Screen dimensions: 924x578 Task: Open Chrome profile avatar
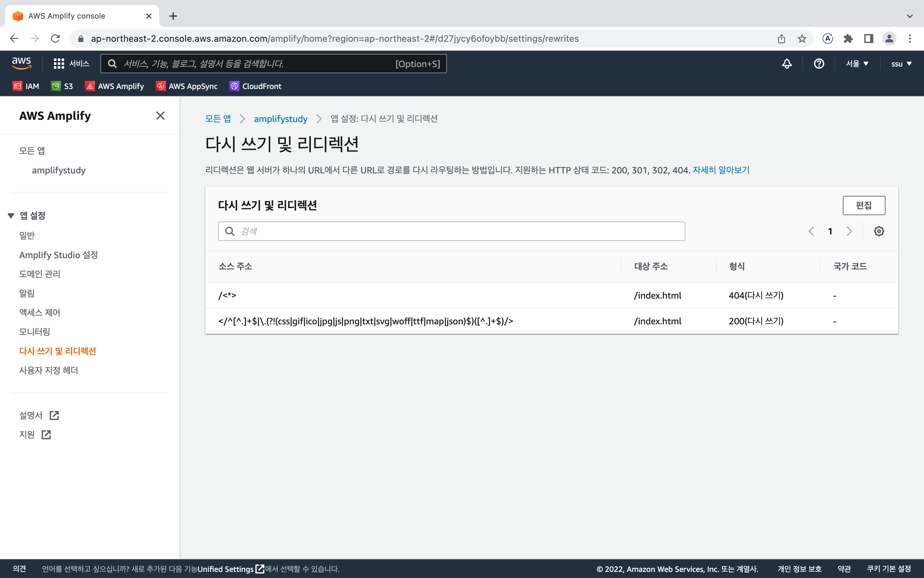pyautogui.click(x=889, y=39)
